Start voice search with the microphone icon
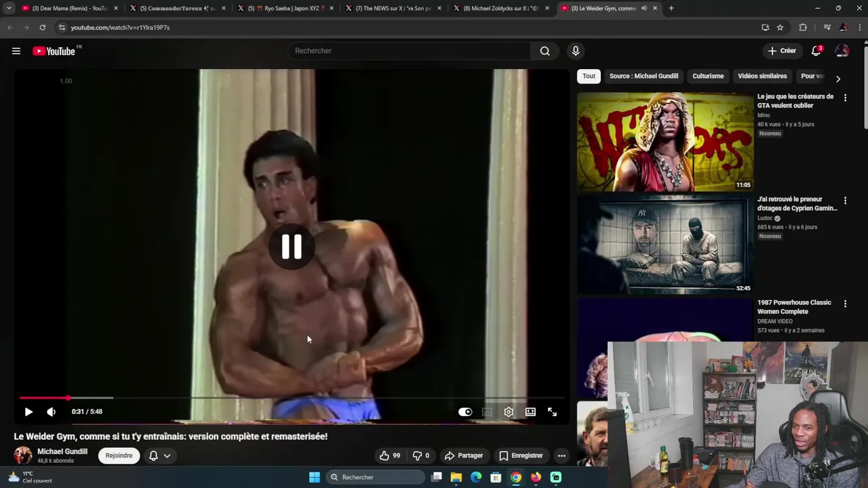This screenshot has width=868, height=488. [576, 51]
